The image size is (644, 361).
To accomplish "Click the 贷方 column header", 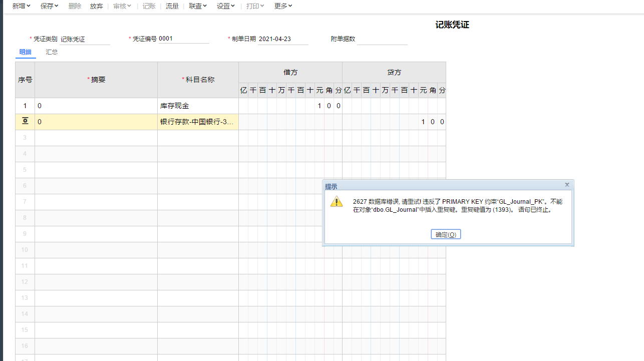I will (x=394, y=73).
